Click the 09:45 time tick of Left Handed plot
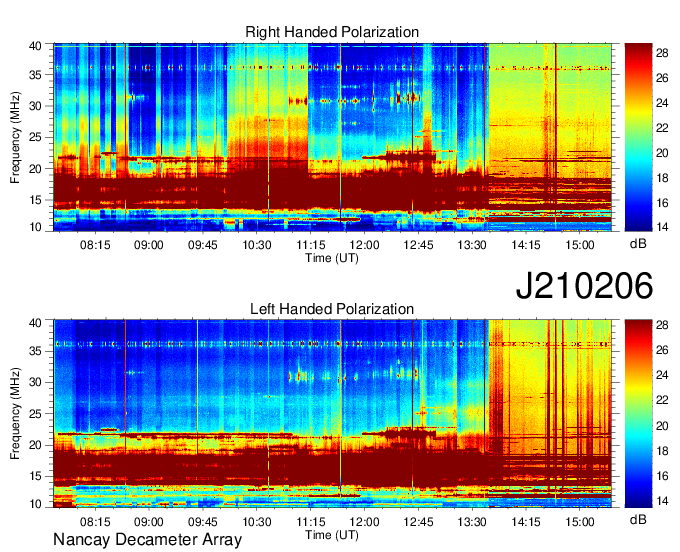The width and height of the screenshot is (680, 552). (203, 522)
